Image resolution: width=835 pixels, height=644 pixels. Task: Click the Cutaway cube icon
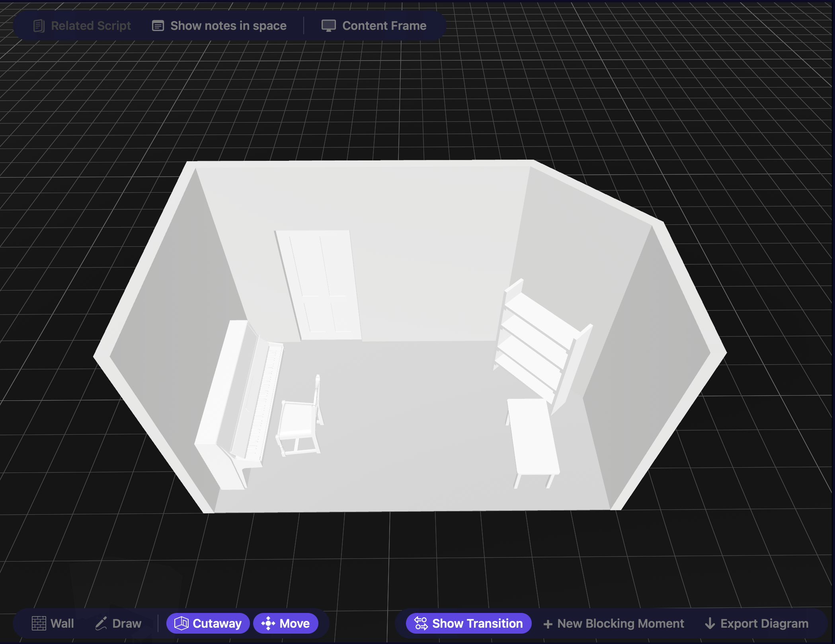tap(181, 623)
